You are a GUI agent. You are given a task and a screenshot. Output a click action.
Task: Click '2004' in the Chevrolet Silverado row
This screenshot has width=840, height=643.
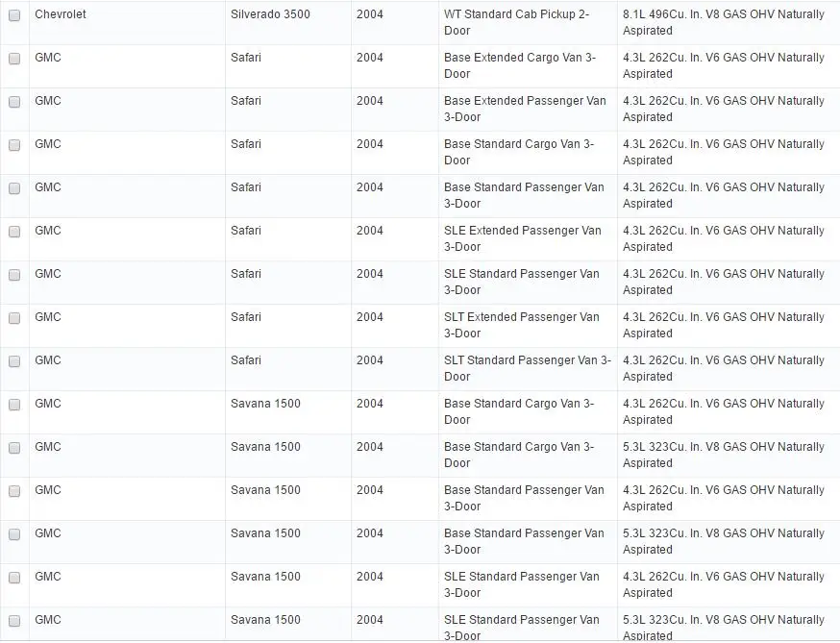pyautogui.click(x=370, y=14)
